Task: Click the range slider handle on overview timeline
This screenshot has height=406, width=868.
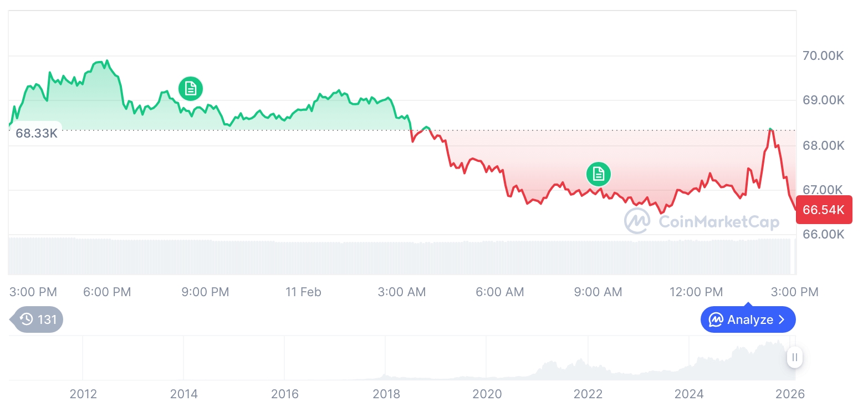Action: [x=795, y=357]
